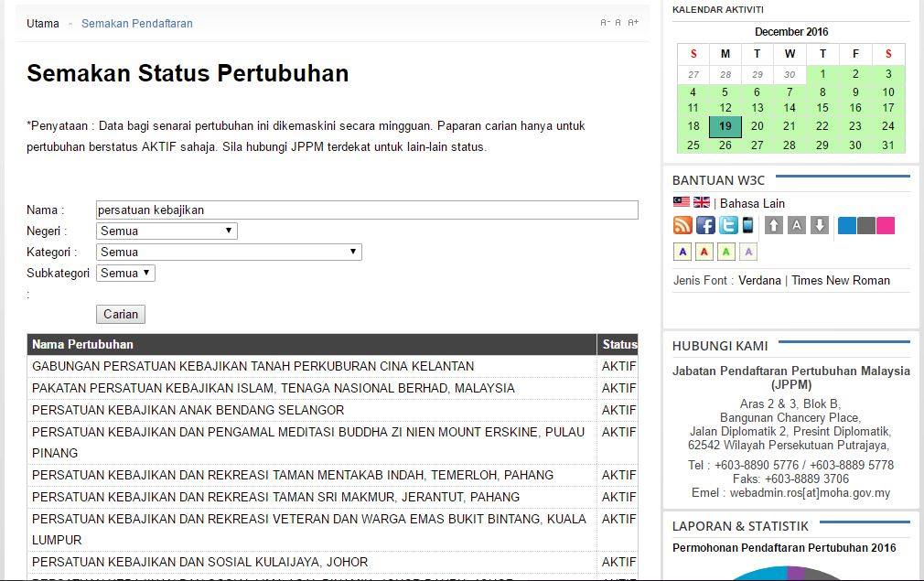Focus the Nama search field
Viewport: 924px width, 581px height.
click(x=367, y=210)
